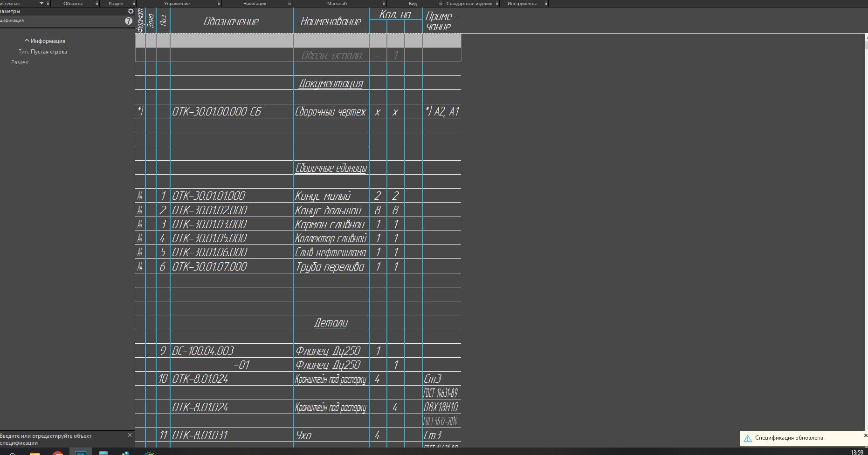Image resolution: width=868 pixels, height=455 pixels.
Task: Click designation ОТК-30.01.07.000
Action: [x=209, y=266]
